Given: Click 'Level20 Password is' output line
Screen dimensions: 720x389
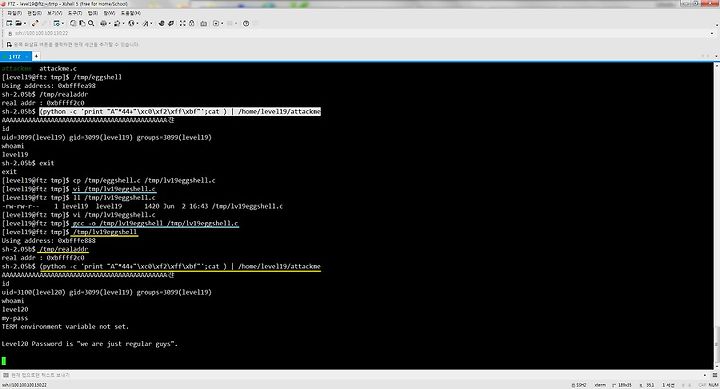Looking at the screenshot, I should [x=90, y=344].
